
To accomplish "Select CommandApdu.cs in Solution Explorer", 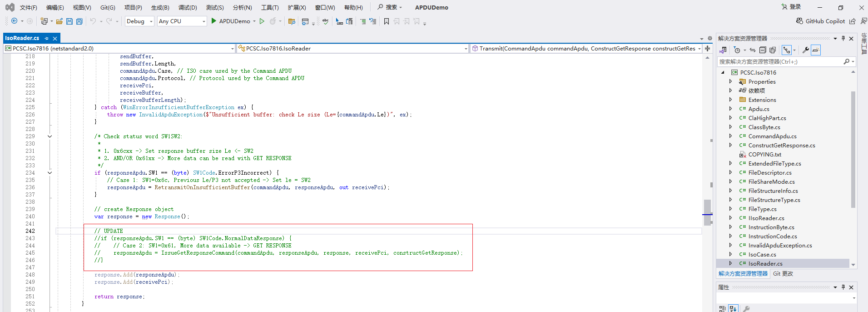I will point(772,136).
